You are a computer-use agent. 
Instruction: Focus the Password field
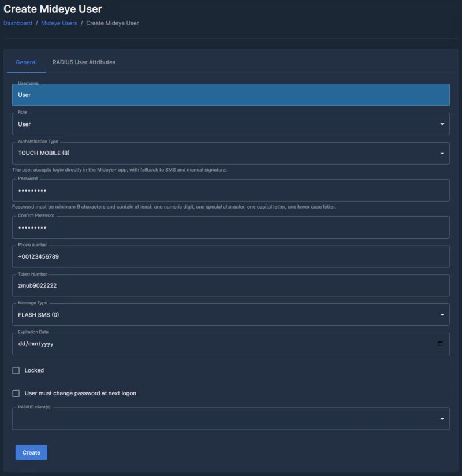pos(231,190)
